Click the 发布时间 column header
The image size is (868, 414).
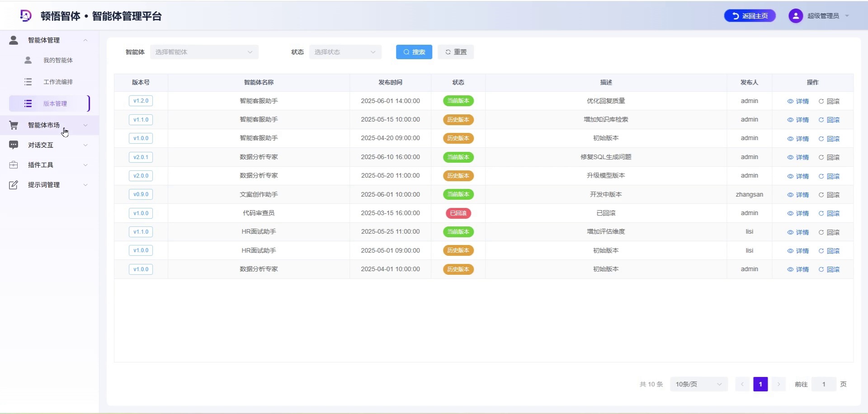(391, 82)
